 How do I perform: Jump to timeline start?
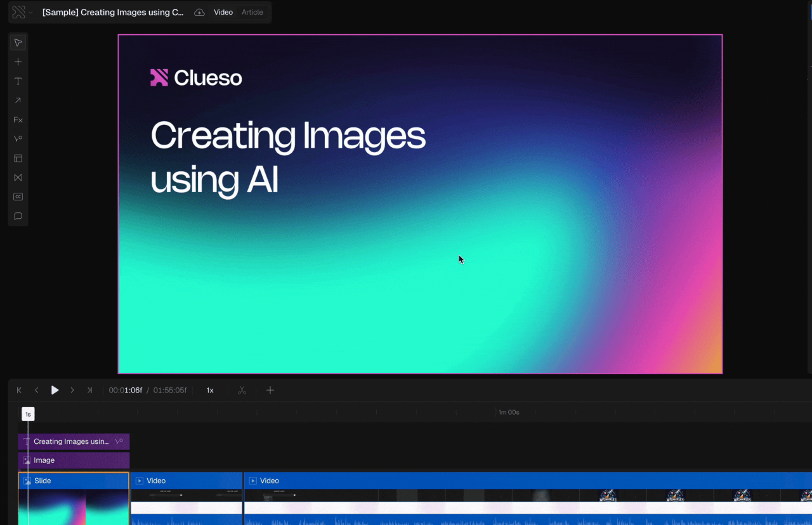(x=19, y=391)
